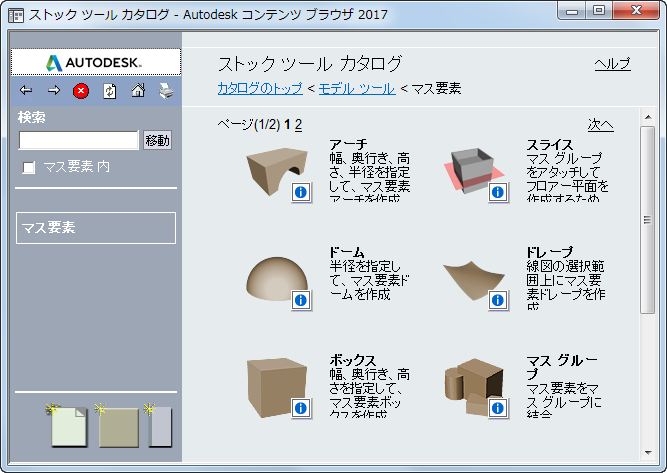This screenshot has width=667, height=473.
Task: Click the マス グループ title text
Action: (562, 367)
